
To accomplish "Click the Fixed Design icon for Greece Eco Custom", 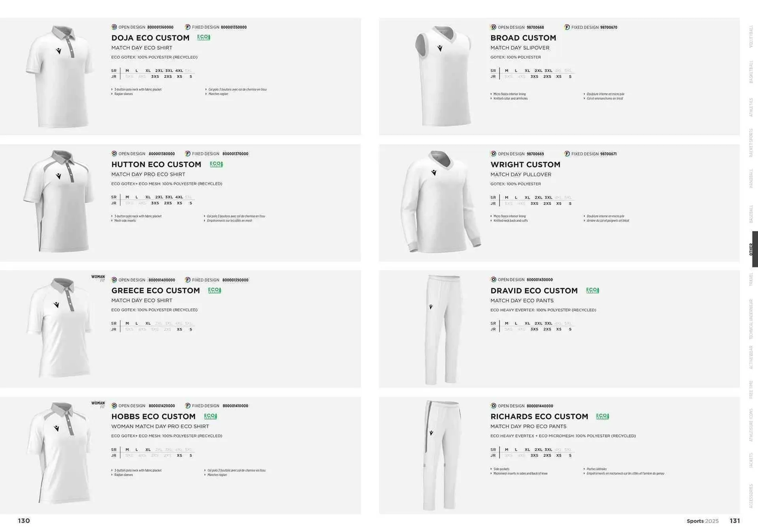I will (x=188, y=280).
